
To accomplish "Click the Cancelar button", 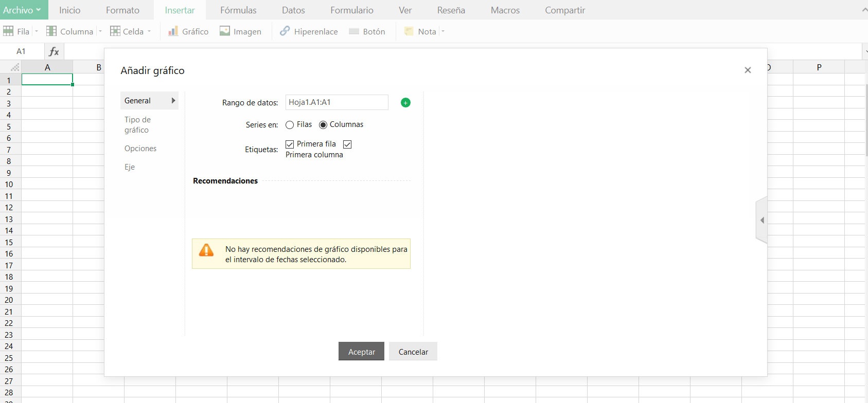I will coord(413,352).
